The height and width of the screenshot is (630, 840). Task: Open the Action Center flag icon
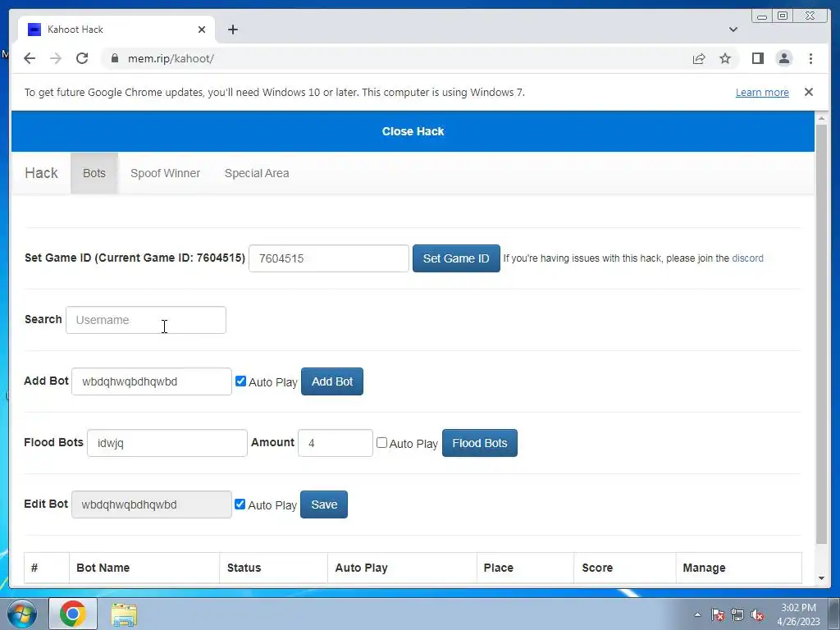click(x=717, y=614)
